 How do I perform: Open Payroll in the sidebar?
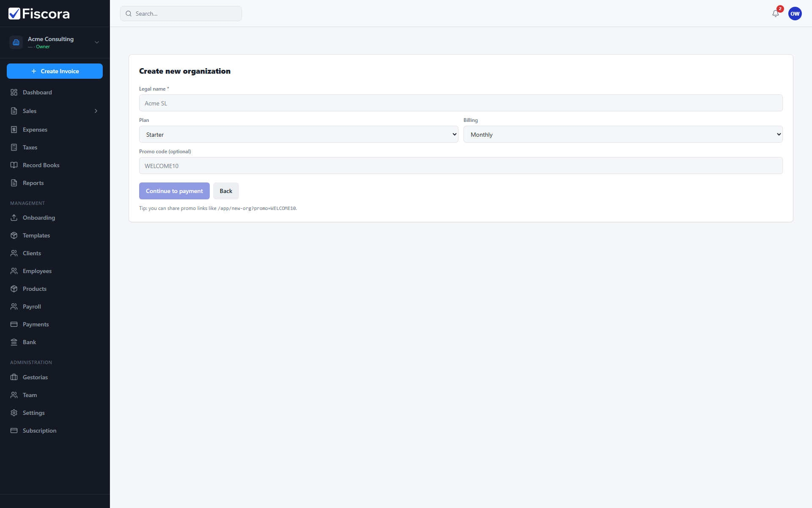pos(55,306)
